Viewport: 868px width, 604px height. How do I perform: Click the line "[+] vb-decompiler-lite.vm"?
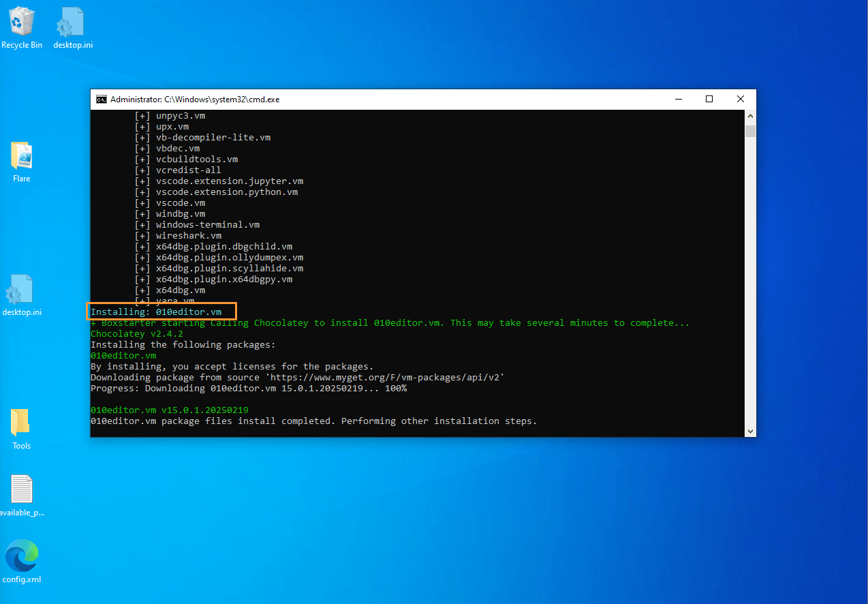point(202,138)
